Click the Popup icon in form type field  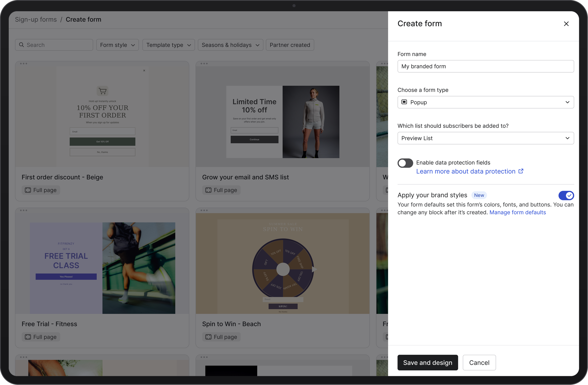pyautogui.click(x=404, y=102)
